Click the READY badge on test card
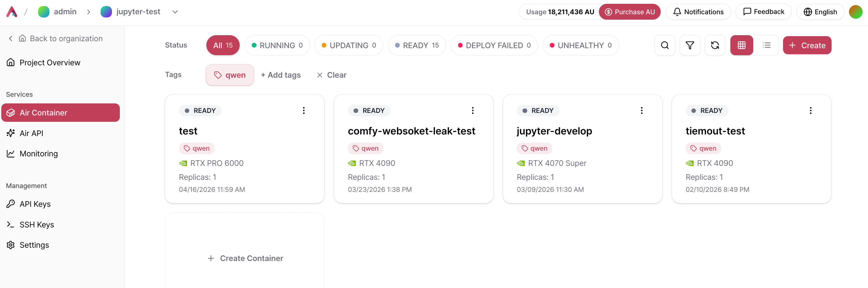 (x=200, y=111)
